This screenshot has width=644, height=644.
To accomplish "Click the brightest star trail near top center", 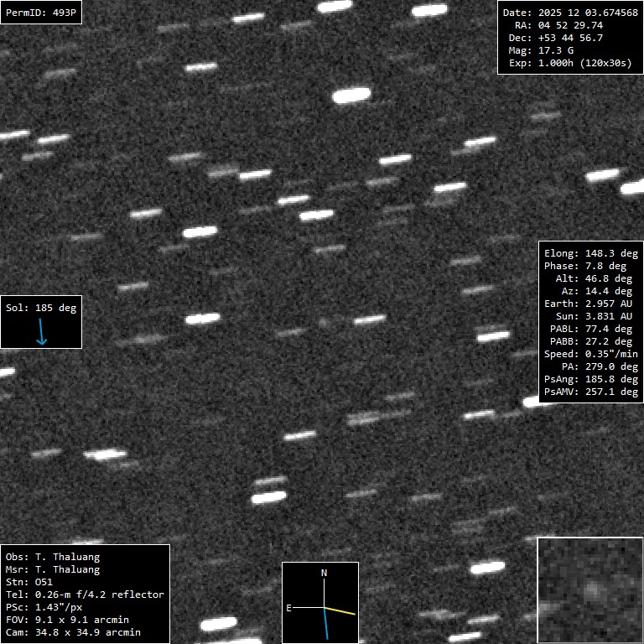I will point(351,96).
